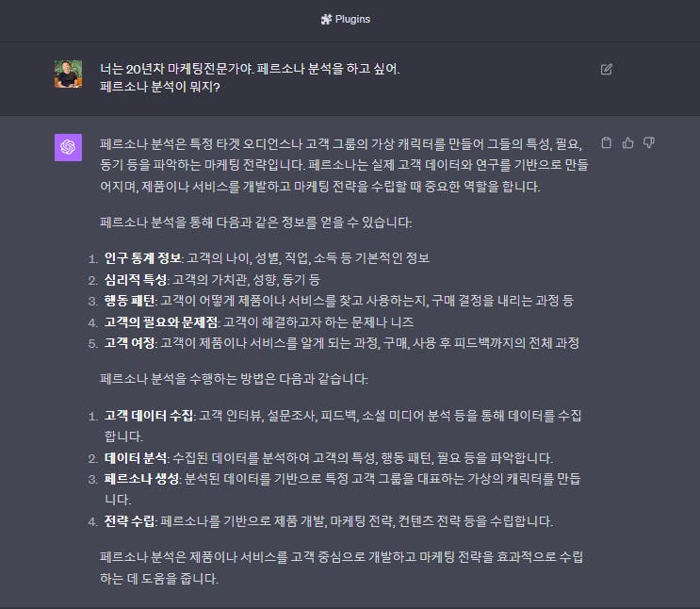Click the bold text 전략 수립
The width and height of the screenshot is (700, 609).
pos(129,521)
